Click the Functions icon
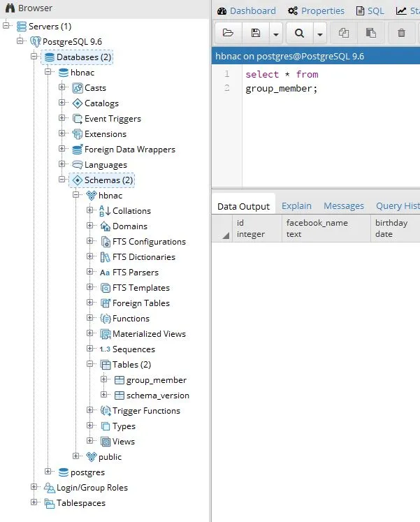Viewport: 420px width, 522px height. tap(105, 319)
